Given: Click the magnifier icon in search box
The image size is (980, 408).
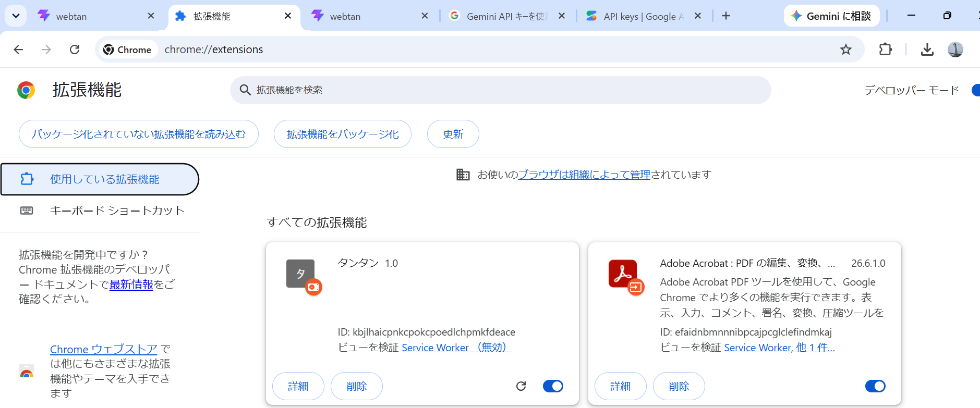Looking at the screenshot, I should [x=245, y=90].
